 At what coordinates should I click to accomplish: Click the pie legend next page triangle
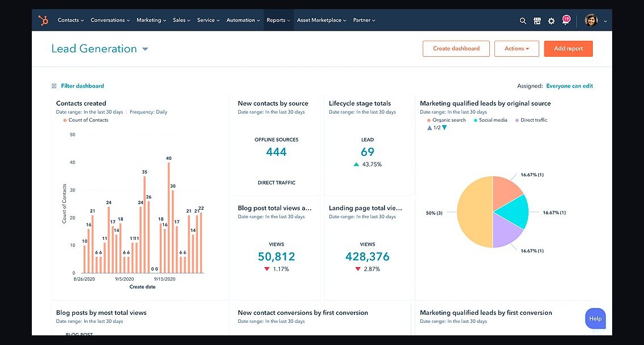[444, 127]
